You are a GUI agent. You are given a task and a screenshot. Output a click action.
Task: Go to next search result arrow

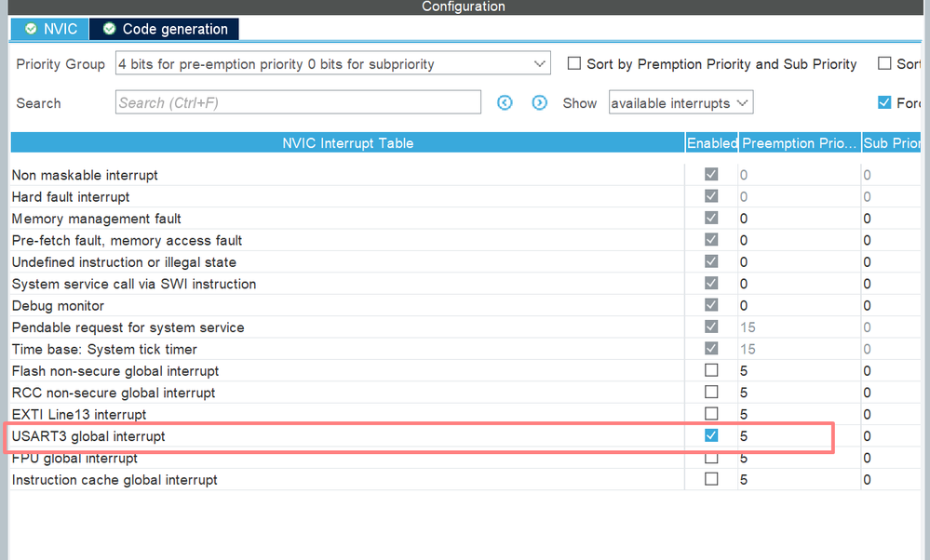click(x=539, y=103)
